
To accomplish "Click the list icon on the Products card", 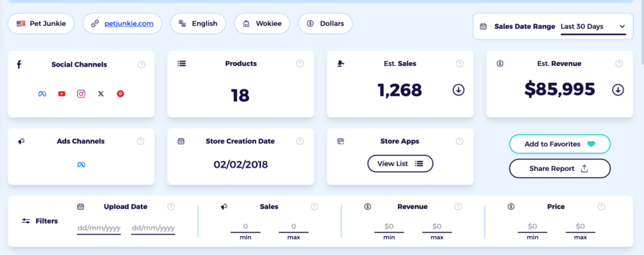I will pos(182,63).
